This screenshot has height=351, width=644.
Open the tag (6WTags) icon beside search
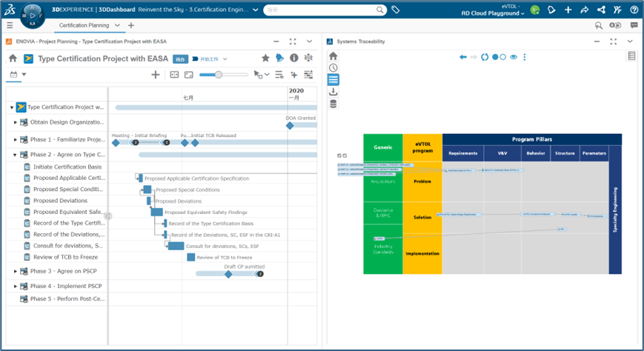[x=396, y=10]
